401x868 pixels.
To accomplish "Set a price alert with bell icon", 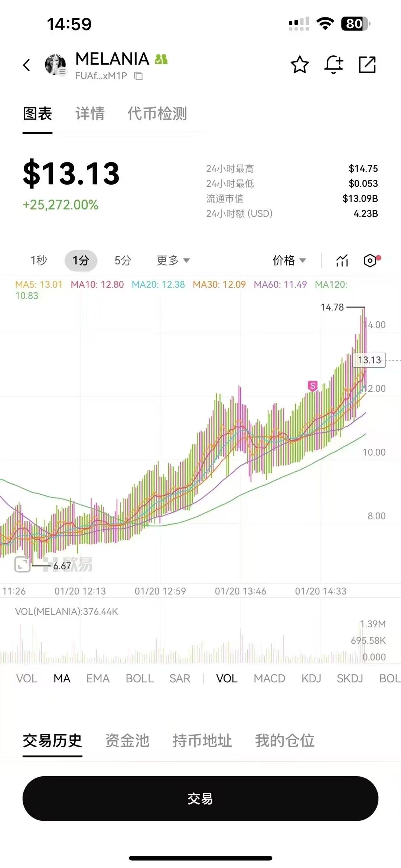I will (333, 65).
